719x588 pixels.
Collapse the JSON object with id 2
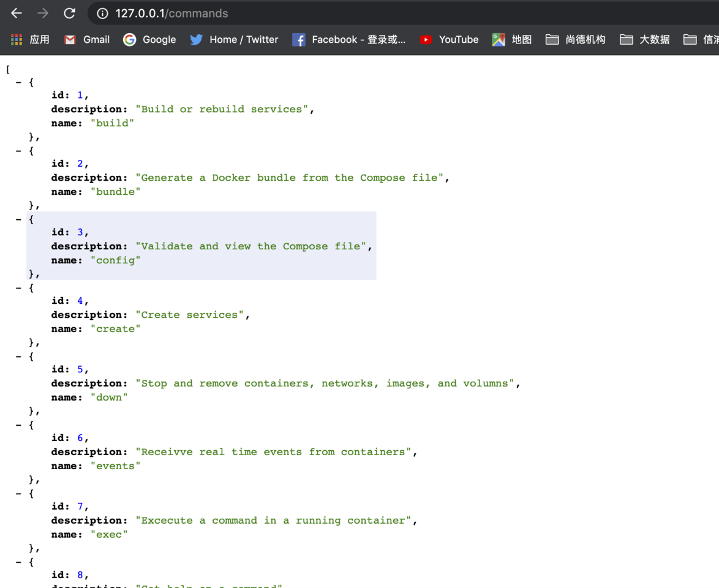pos(18,151)
